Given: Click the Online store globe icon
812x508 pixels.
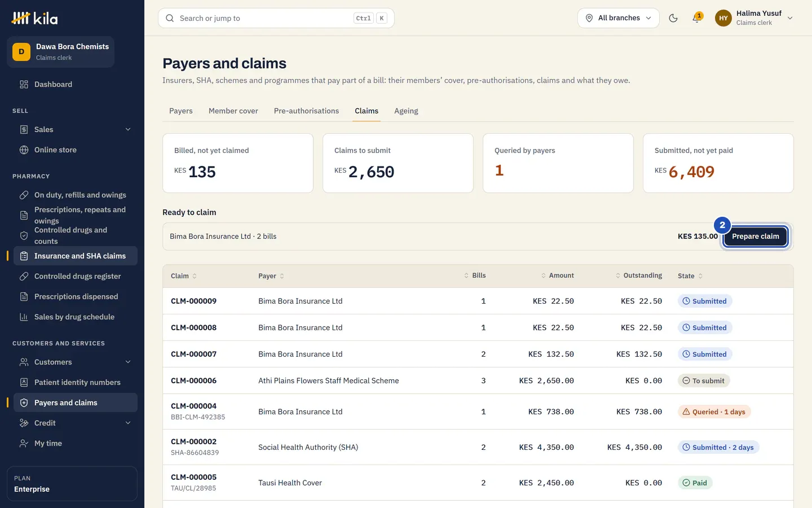Looking at the screenshot, I should [24, 150].
